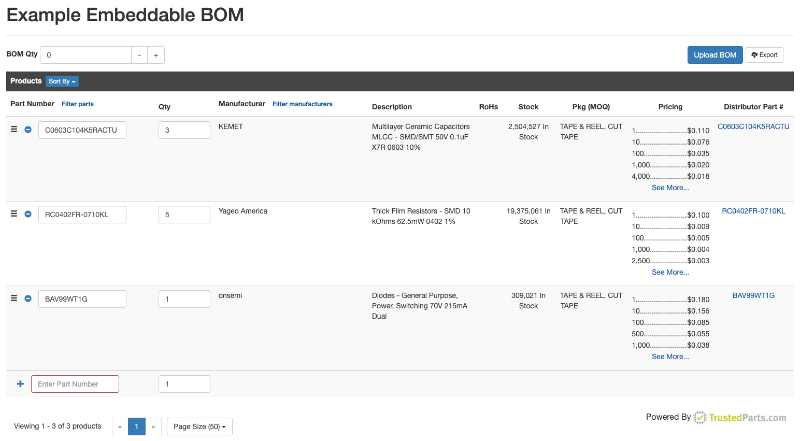This screenshot has height=441, width=800.
Task: Click the 2,504,527 In Stock value
Action: pyautogui.click(x=529, y=132)
